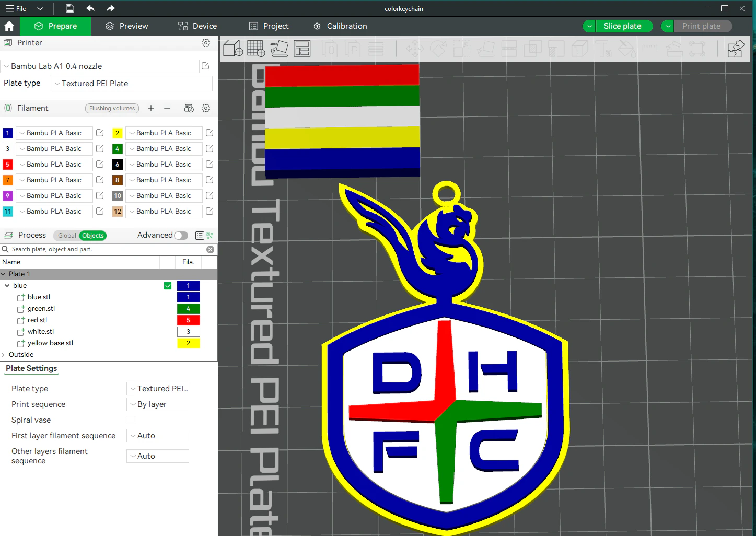This screenshot has width=756, height=536.
Task: Clear the object search field
Action: (x=211, y=249)
